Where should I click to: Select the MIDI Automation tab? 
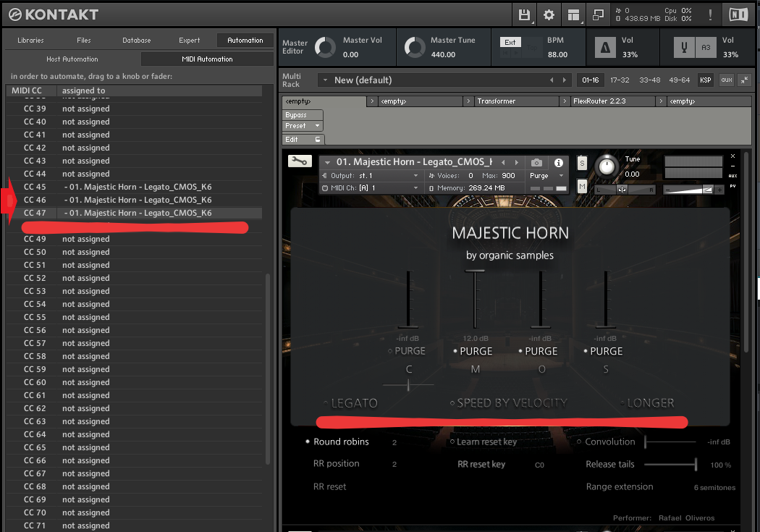207,59
